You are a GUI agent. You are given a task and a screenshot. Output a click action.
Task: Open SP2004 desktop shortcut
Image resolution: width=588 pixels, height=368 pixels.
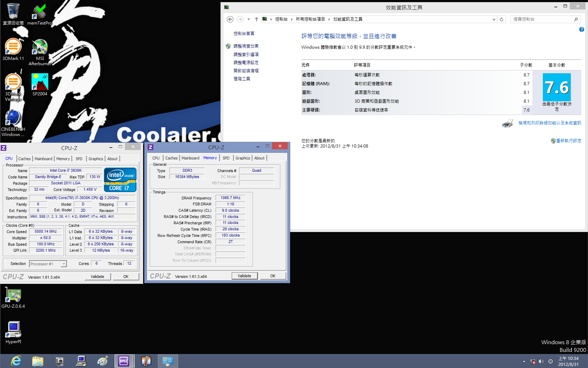pos(40,84)
